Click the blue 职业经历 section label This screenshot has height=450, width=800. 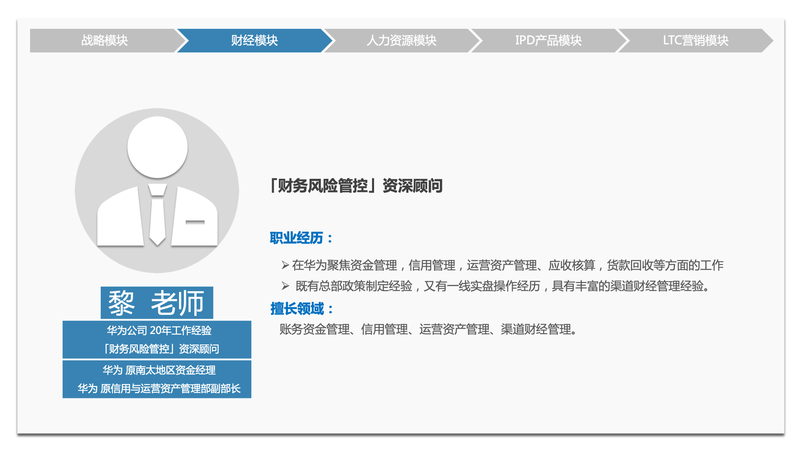301,238
